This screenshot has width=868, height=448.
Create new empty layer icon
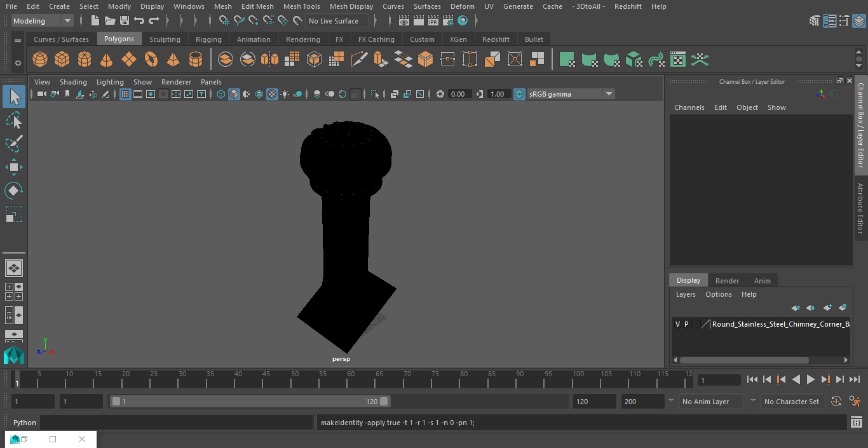pos(827,308)
